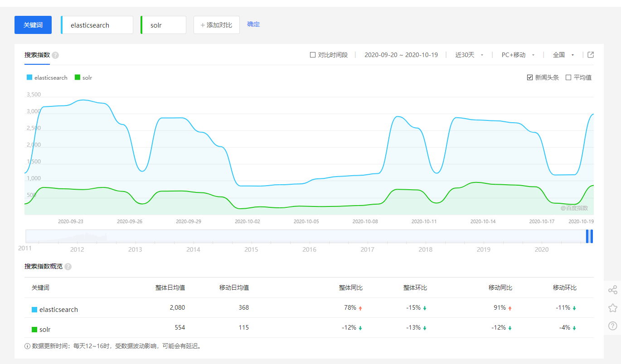This screenshot has width=621, height=364.
Task: Click the 整体同比 column header
Action: (351, 287)
